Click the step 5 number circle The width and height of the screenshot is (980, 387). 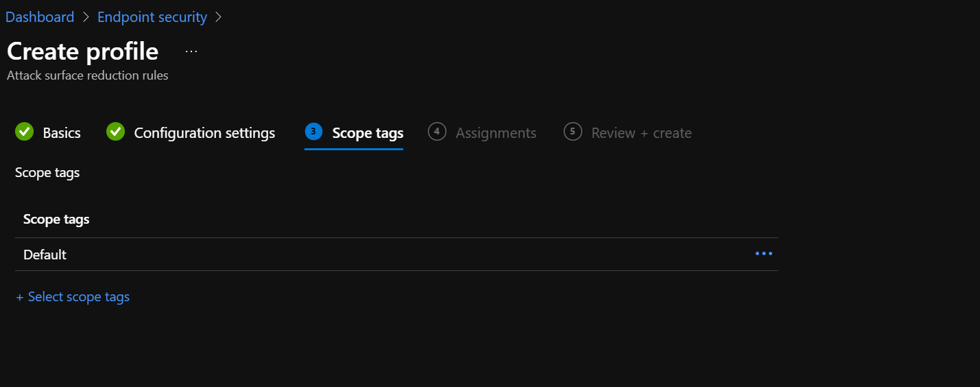573,132
